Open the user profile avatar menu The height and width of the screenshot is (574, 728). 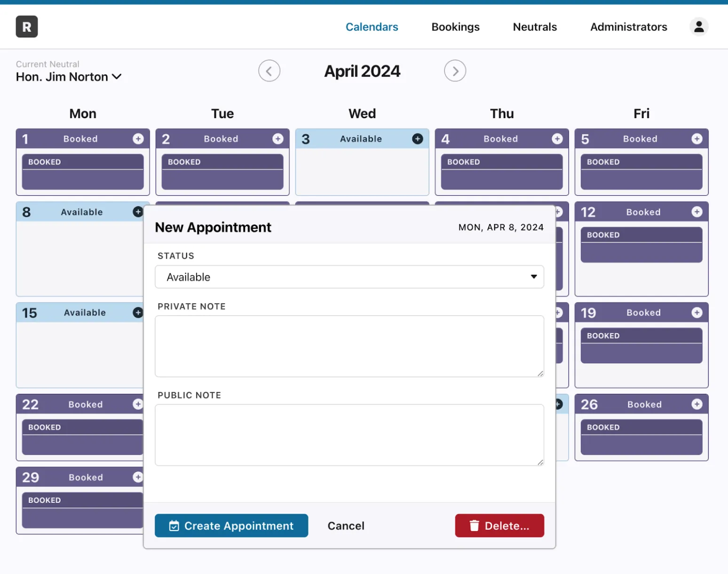point(699,26)
